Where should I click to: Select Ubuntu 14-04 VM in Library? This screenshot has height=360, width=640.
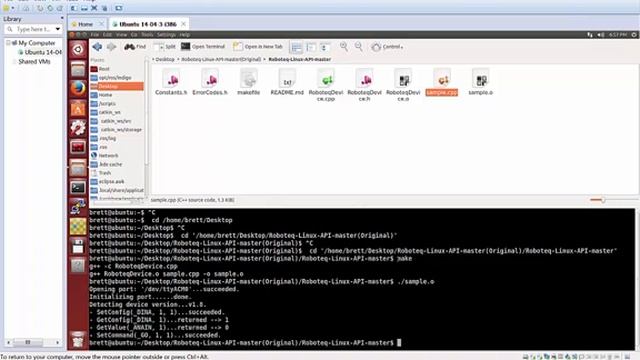coord(40,52)
